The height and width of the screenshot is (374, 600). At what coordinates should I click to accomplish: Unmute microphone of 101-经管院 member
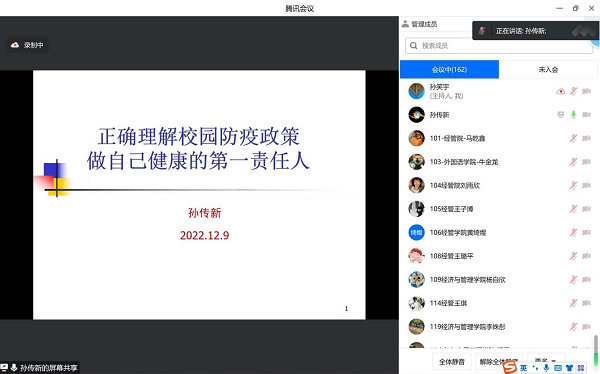tap(573, 138)
